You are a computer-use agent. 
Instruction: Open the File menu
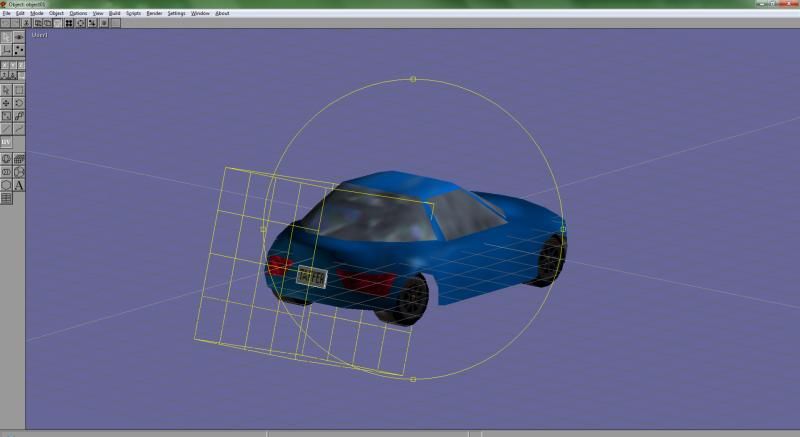(x=6, y=13)
